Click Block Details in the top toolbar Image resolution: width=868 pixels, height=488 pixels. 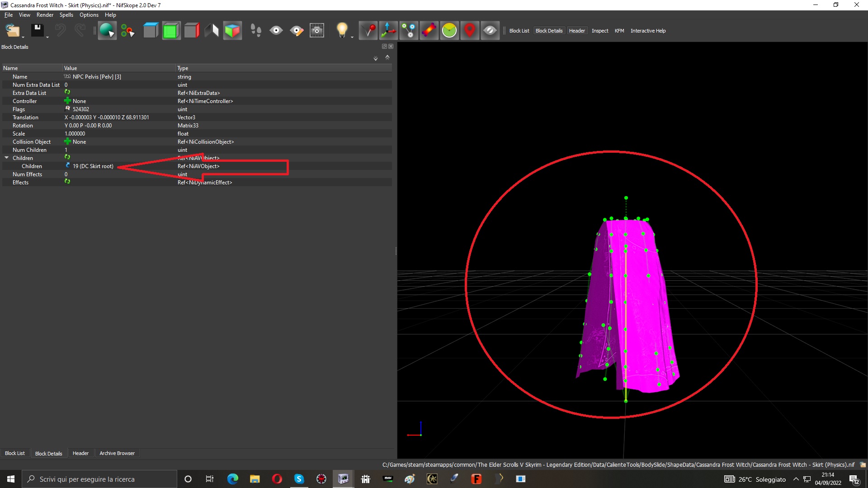click(x=549, y=31)
